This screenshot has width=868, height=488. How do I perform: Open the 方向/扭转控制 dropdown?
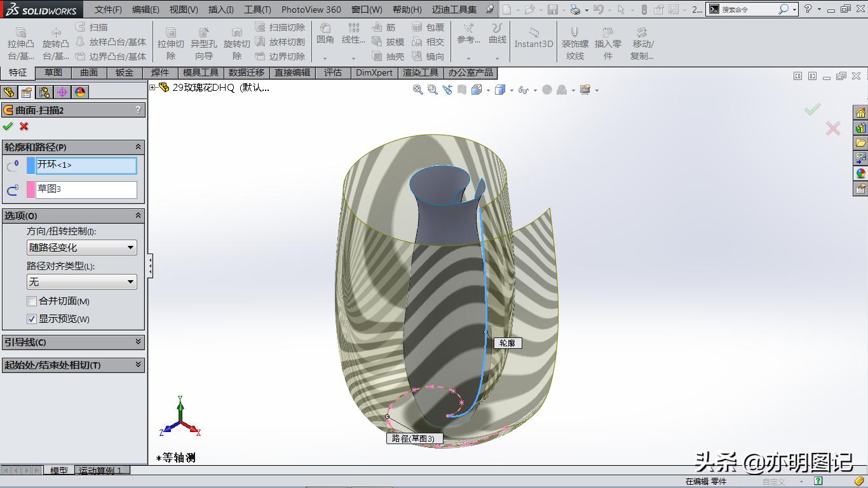pos(130,248)
